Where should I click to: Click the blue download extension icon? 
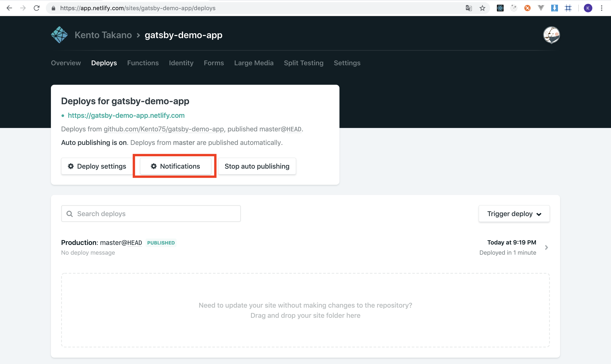tap(554, 8)
